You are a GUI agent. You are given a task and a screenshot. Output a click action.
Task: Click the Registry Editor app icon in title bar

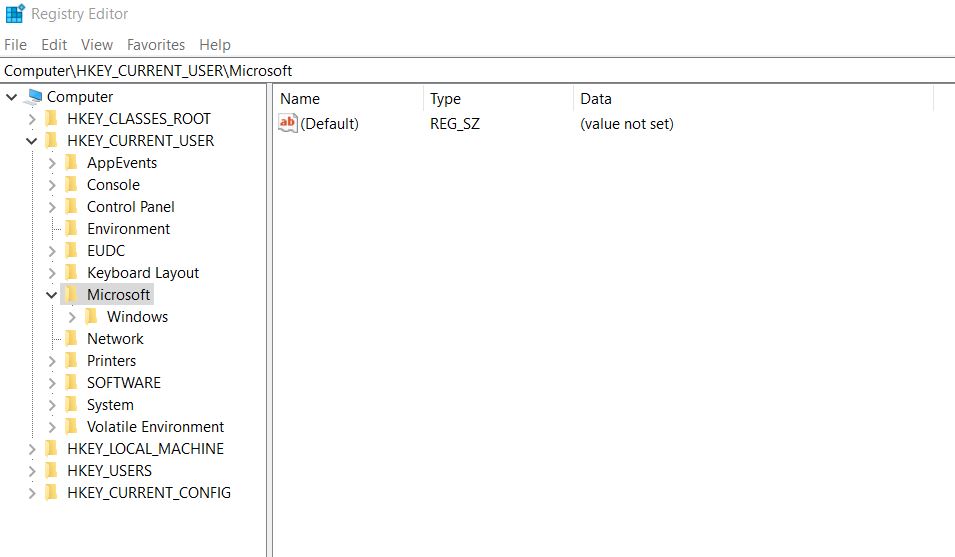click(15, 13)
